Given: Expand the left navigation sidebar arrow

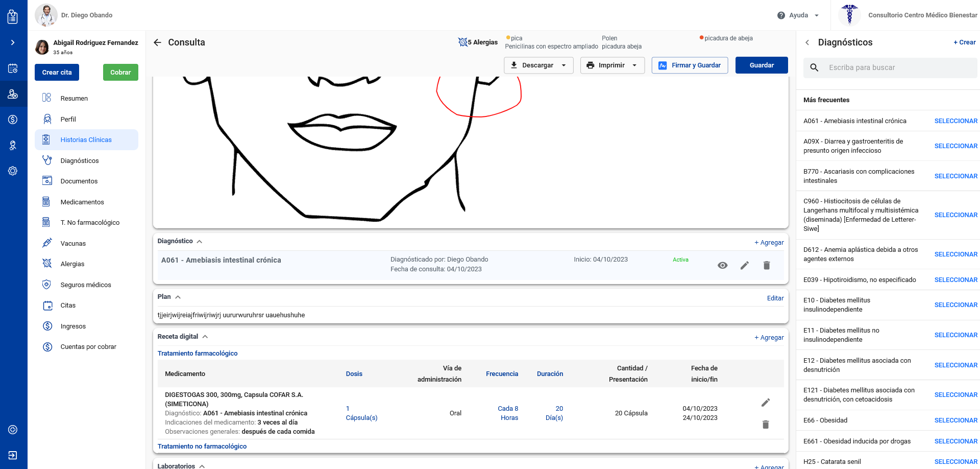Looking at the screenshot, I should point(13,42).
